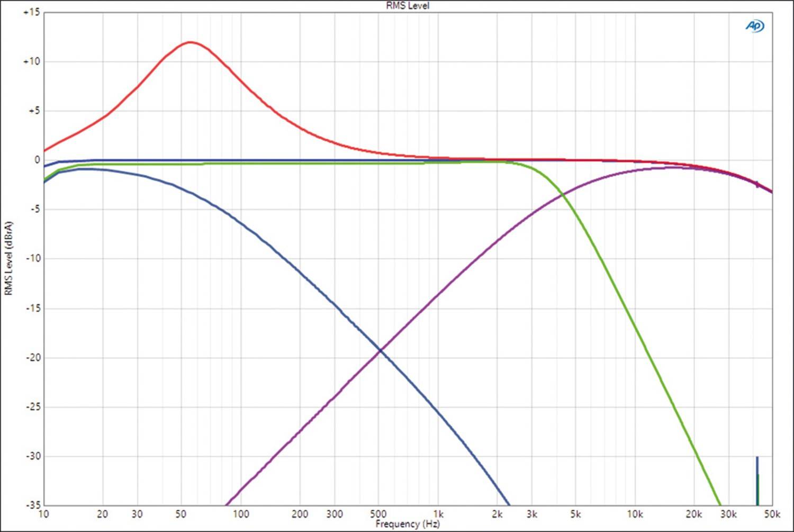Click the red curve's peak near 55 Hz
Screen dimensions: 794x532
190,42
